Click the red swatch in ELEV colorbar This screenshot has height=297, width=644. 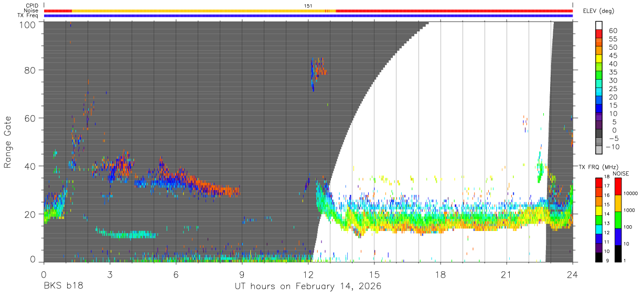click(x=599, y=34)
